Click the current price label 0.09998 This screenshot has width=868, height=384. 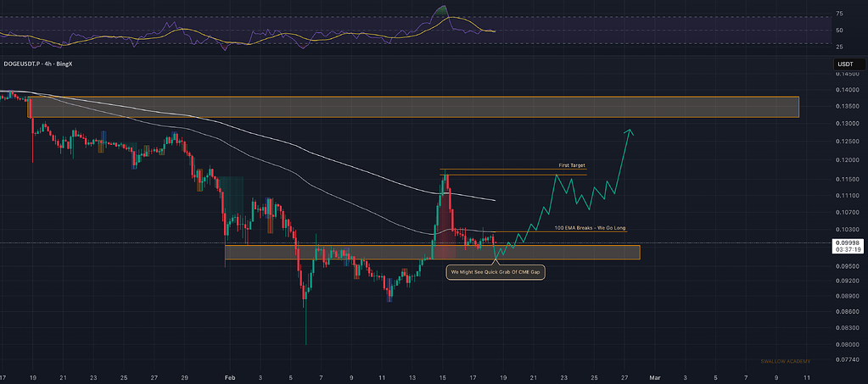pyautogui.click(x=848, y=242)
